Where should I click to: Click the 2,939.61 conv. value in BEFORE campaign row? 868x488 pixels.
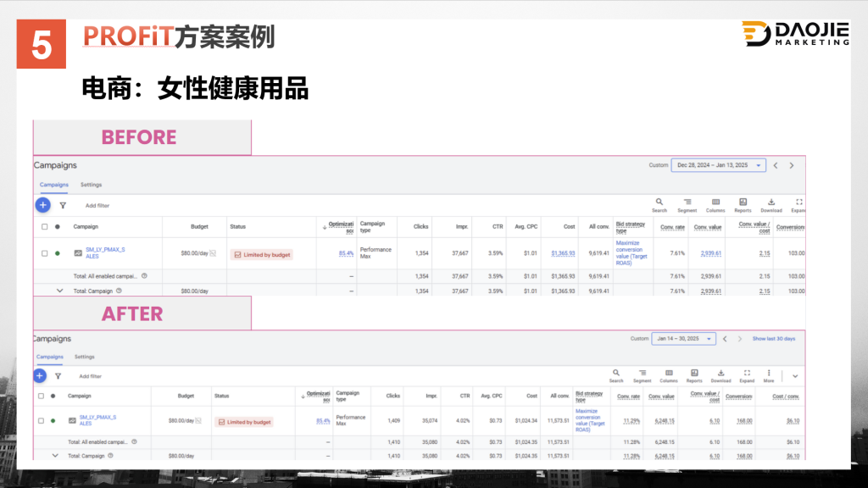point(711,253)
